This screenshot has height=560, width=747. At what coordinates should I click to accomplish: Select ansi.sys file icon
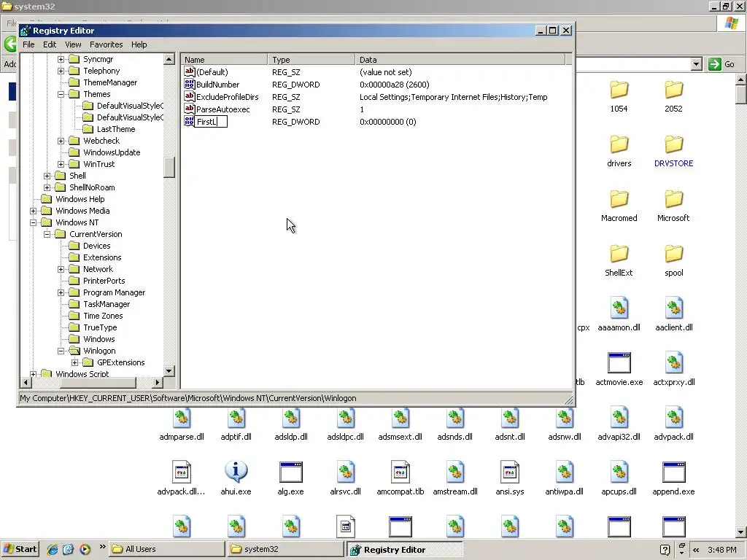point(510,472)
